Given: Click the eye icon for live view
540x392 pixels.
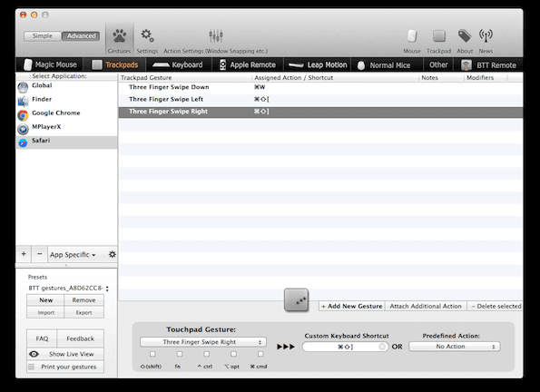Looking at the screenshot, I should pos(34,354).
